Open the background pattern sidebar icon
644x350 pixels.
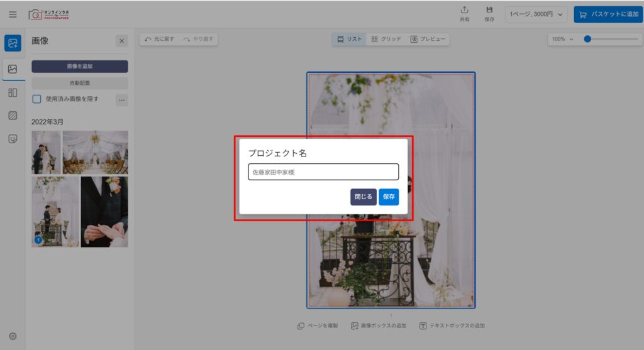(x=13, y=116)
